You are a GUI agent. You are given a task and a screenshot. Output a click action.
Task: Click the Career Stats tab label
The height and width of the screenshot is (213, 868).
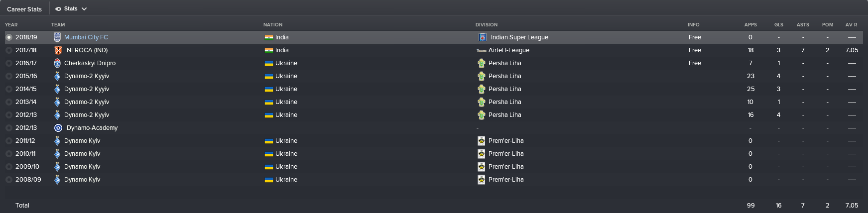click(x=24, y=9)
